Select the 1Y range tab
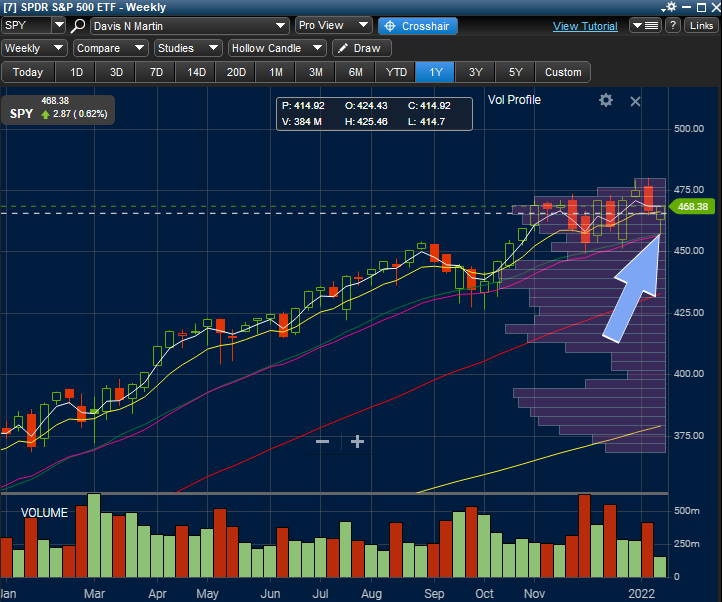 (436, 72)
